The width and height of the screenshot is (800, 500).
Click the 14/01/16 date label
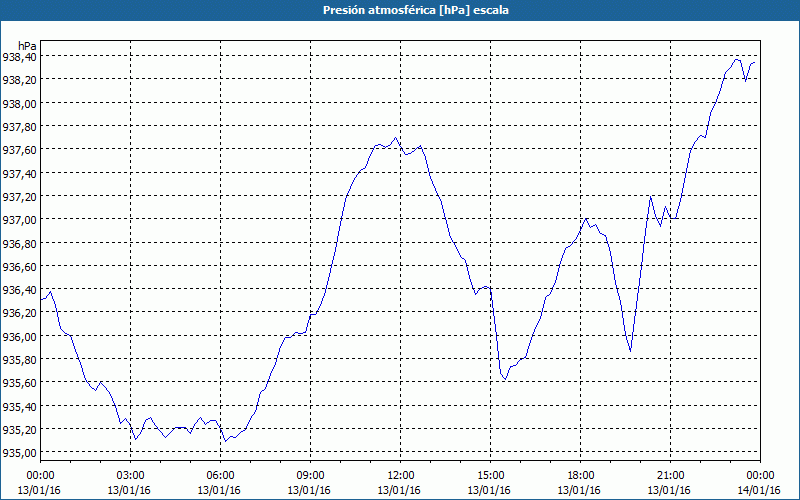[759, 490]
